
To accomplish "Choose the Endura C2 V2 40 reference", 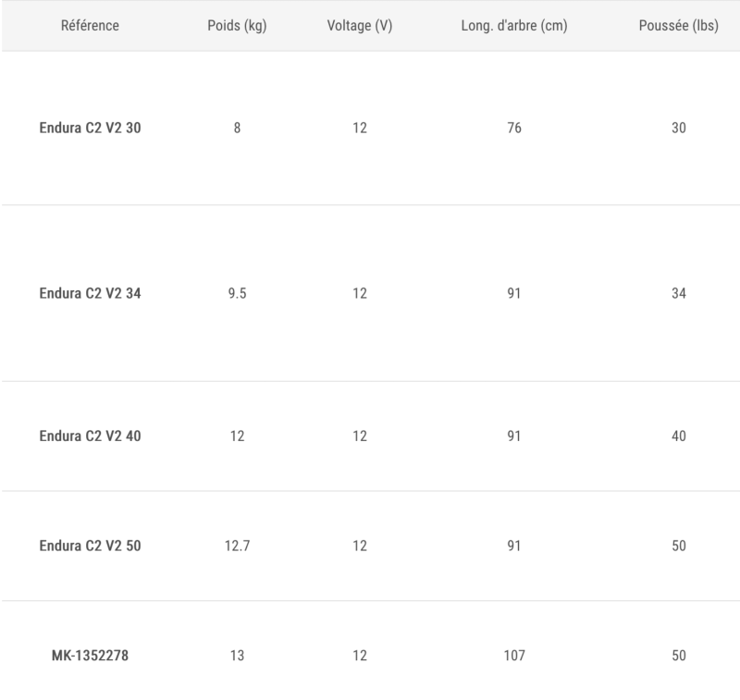I will (90, 436).
